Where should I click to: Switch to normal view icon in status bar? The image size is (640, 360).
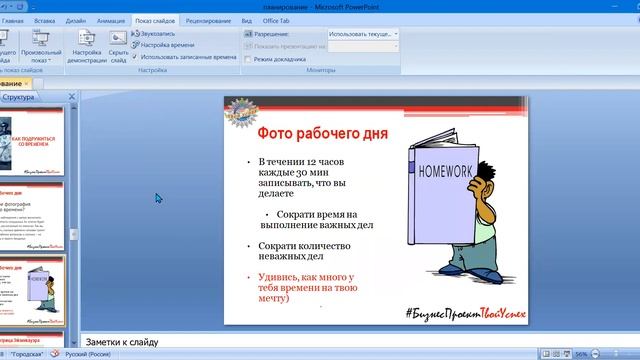(546, 354)
